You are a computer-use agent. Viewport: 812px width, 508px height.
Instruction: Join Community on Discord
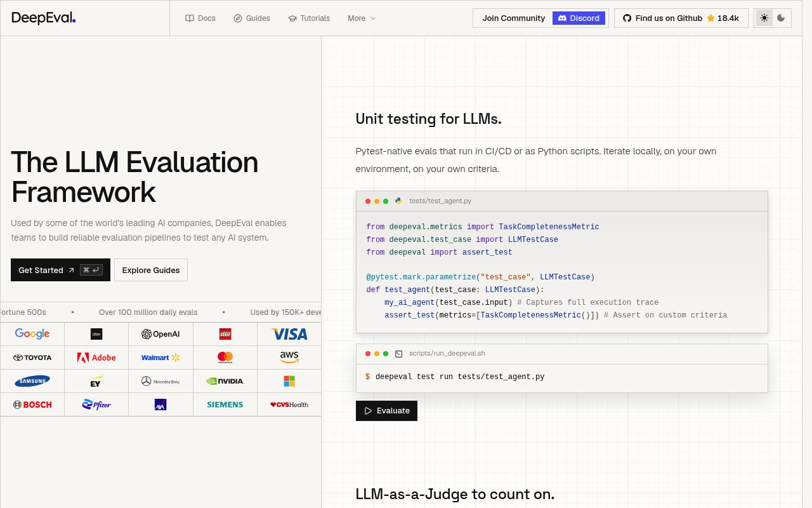540,18
